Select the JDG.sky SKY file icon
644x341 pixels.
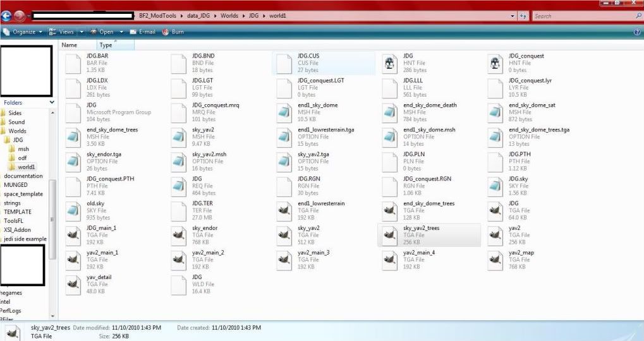pos(495,187)
